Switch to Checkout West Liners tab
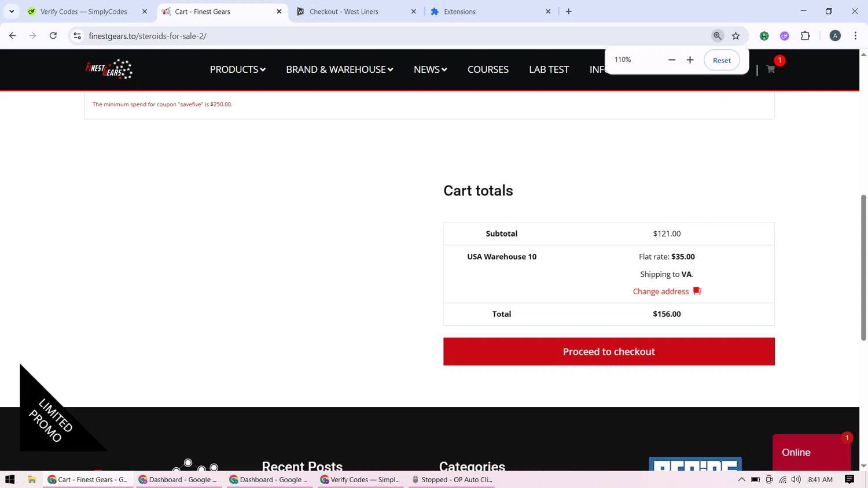The height and width of the screenshot is (488, 868). 344,12
